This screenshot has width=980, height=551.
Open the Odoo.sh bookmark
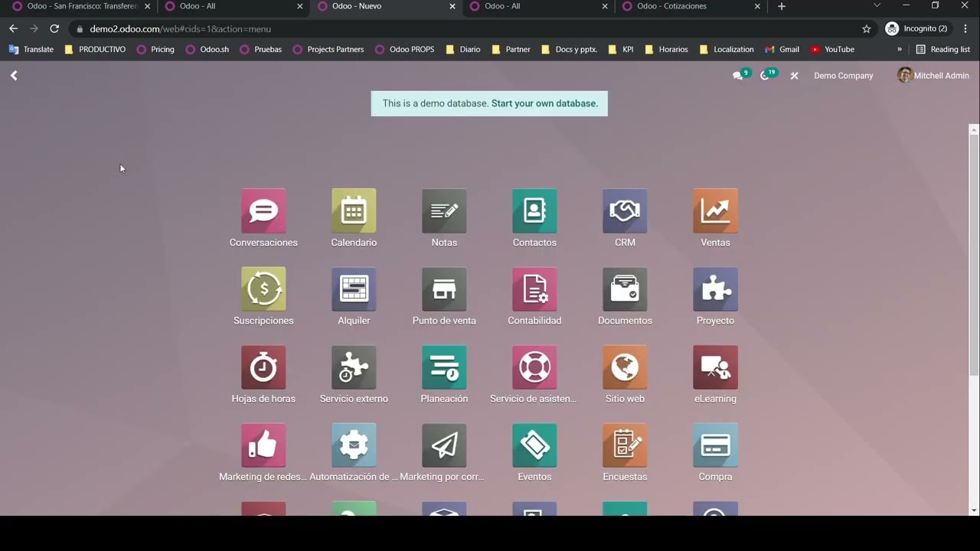click(207, 49)
